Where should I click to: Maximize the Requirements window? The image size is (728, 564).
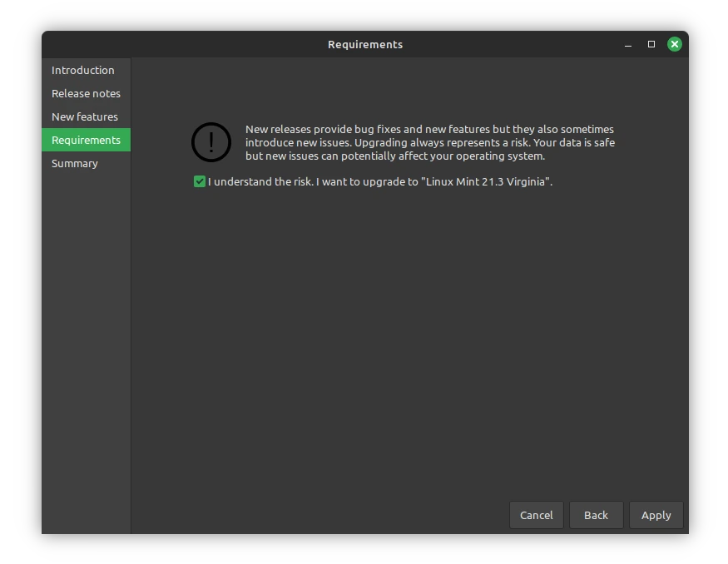pyautogui.click(x=651, y=44)
